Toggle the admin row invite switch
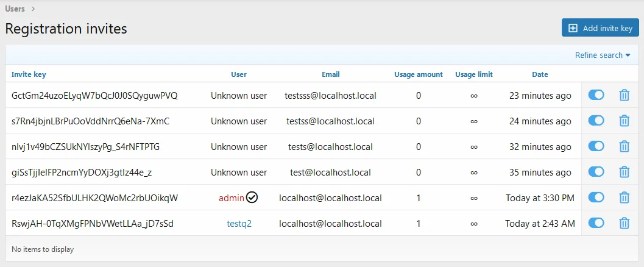Screen dimensions: 644x267 coord(596,198)
